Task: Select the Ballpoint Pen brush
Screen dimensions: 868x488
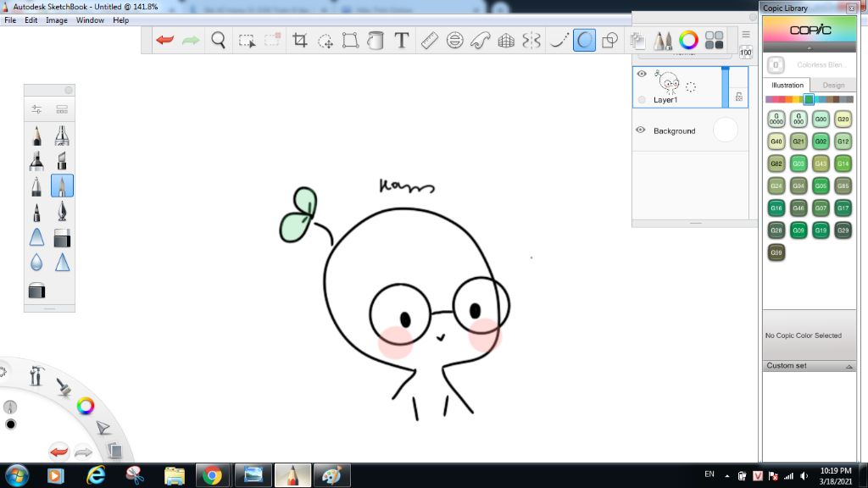Action: (36, 186)
